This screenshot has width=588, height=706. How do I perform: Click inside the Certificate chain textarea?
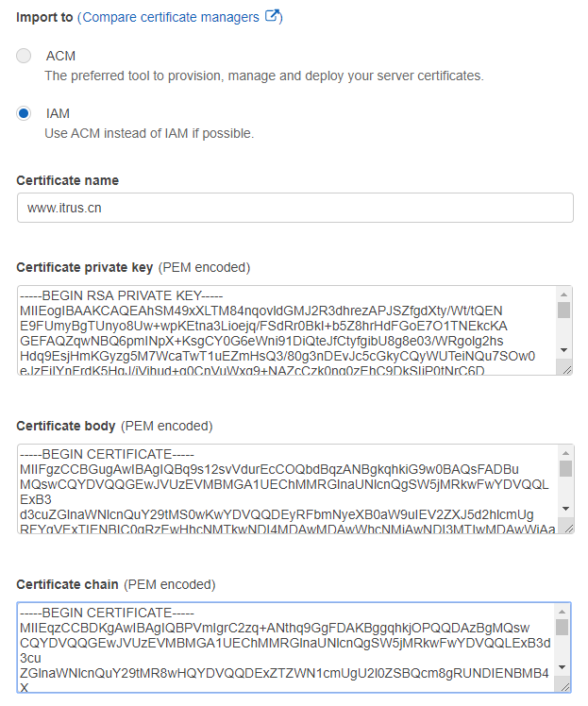pos(283,647)
